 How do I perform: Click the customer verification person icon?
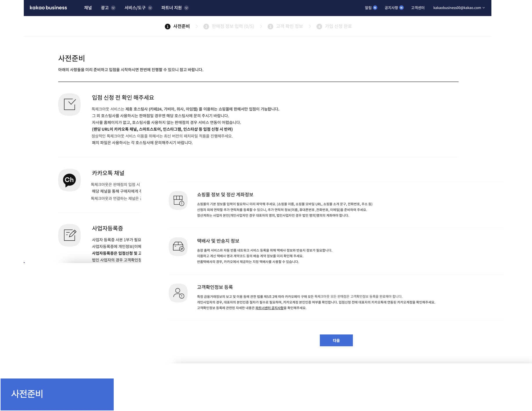click(178, 293)
